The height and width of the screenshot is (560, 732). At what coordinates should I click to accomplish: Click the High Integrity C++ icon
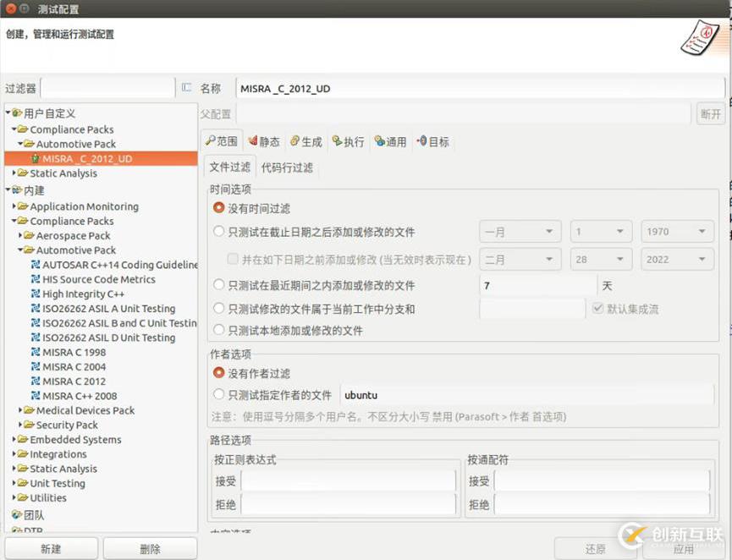tap(35, 294)
